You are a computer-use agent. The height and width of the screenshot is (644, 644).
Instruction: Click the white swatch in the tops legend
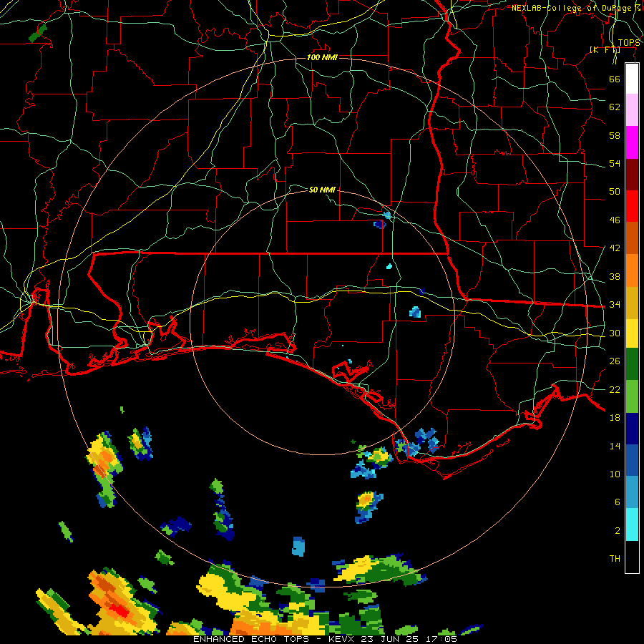coord(632,79)
